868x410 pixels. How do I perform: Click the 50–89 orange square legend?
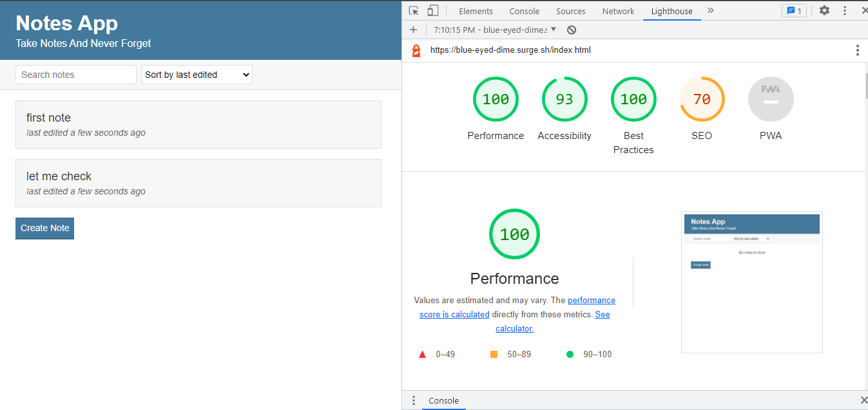(510, 354)
